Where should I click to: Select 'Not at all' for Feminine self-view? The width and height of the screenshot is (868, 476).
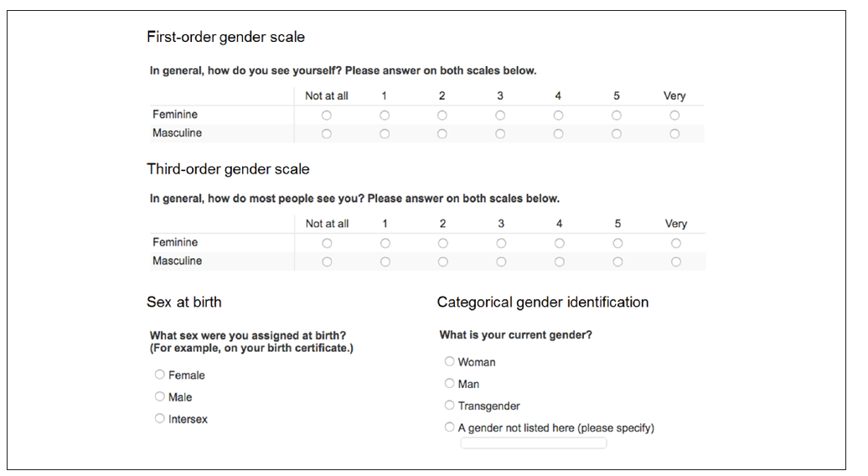(x=326, y=116)
